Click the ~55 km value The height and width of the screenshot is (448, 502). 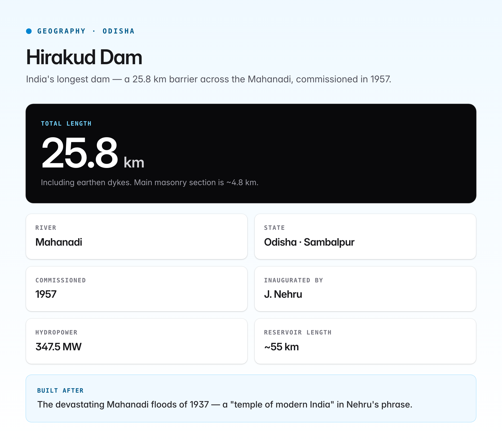click(281, 347)
